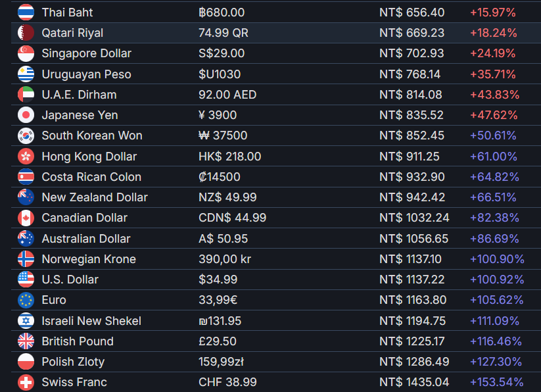
Task: Click the Norway flag icon
Action: tap(26, 258)
